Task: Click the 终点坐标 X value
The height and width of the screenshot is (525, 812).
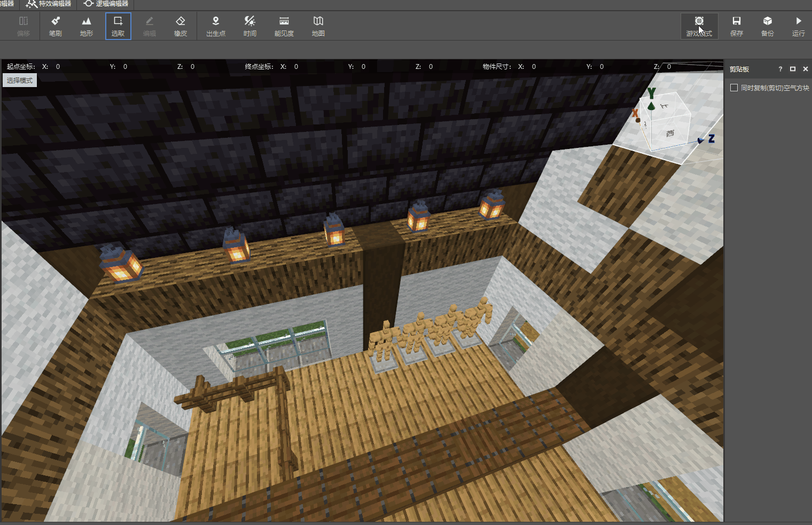Action: click(296, 67)
